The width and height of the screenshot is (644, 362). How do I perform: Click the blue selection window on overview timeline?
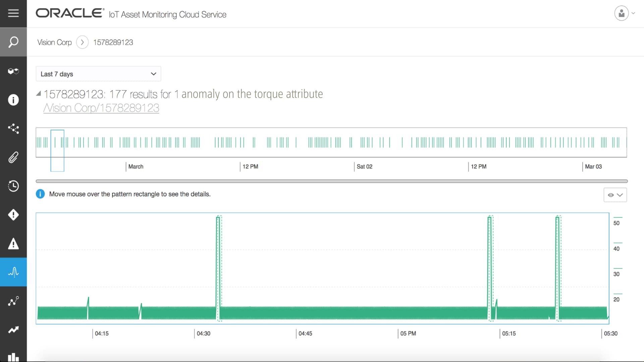(x=57, y=150)
